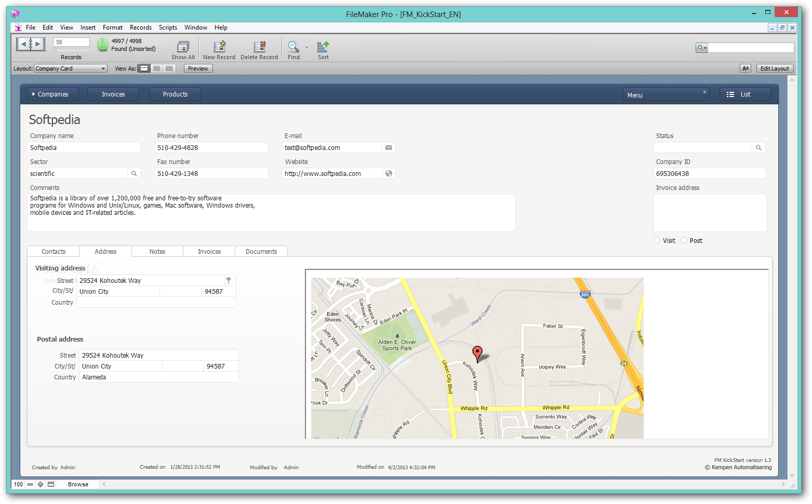Screen dimensions: 812x504
Task: Click the Phone number field
Action: [x=211, y=148]
